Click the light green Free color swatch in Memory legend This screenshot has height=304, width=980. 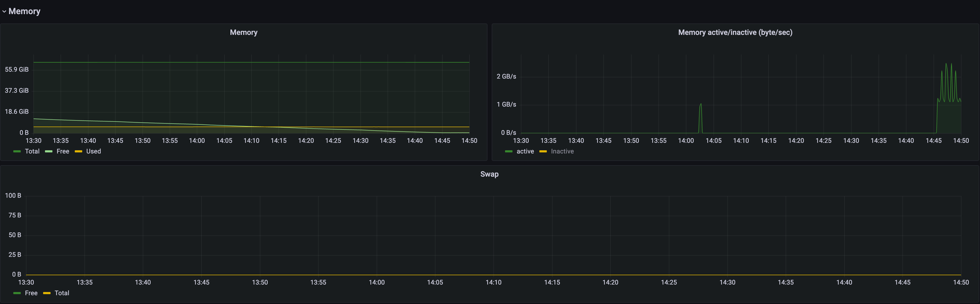(48, 152)
